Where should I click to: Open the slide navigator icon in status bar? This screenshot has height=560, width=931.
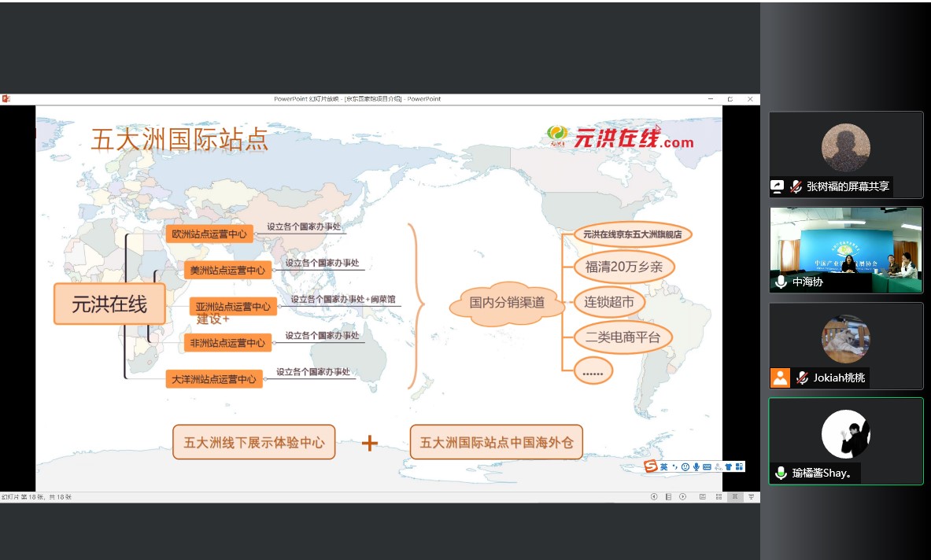(x=669, y=496)
